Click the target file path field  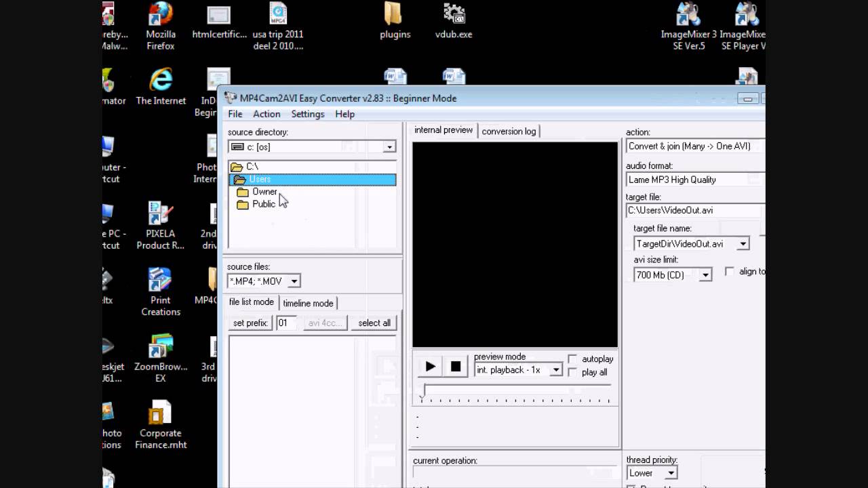pos(695,211)
